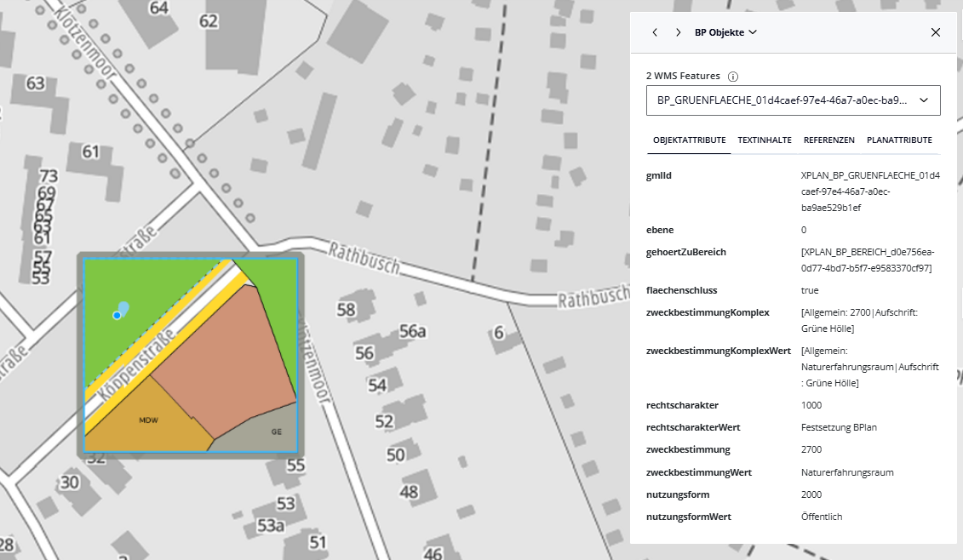Click the building labeled 56a
The width and height of the screenshot is (963, 560).
pyautogui.click(x=412, y=331)
